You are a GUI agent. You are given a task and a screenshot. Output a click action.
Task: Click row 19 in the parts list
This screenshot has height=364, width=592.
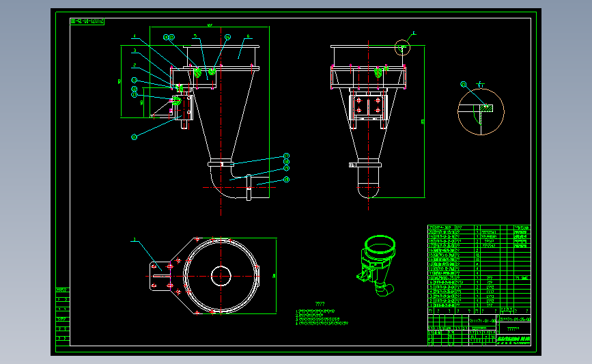point(479,236)
